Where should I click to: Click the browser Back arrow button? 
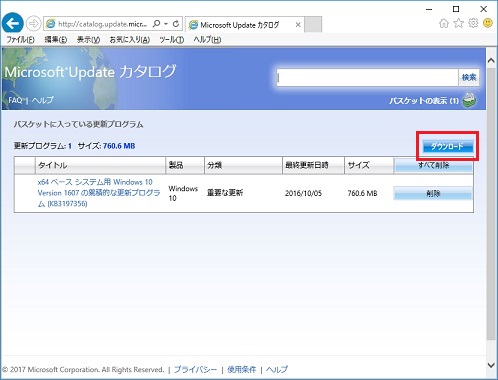(x=13, y=23)
